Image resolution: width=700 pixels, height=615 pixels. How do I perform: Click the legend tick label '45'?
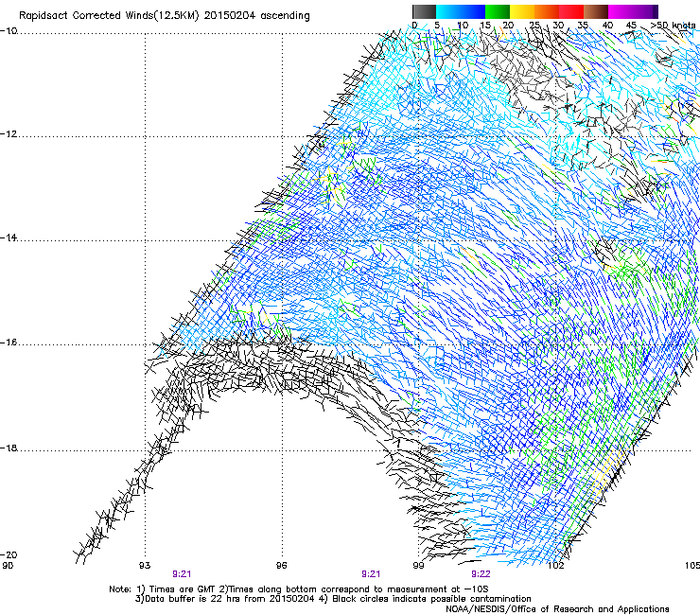click(x=631, y=25)
